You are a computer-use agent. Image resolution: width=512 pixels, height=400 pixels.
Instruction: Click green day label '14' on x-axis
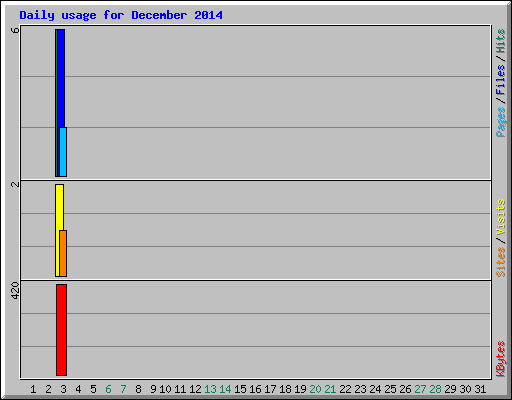tap(225, 389)
